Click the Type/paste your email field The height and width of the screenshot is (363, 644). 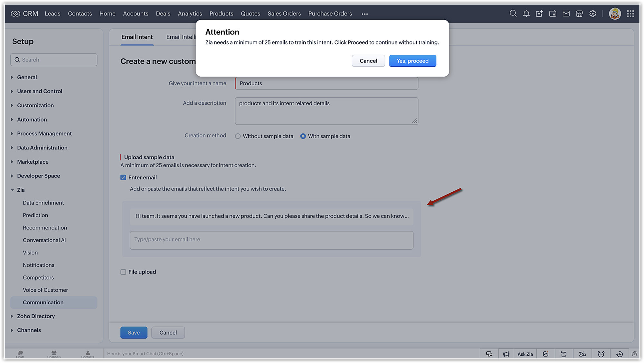pyautogui.click(x=271, y=240)
